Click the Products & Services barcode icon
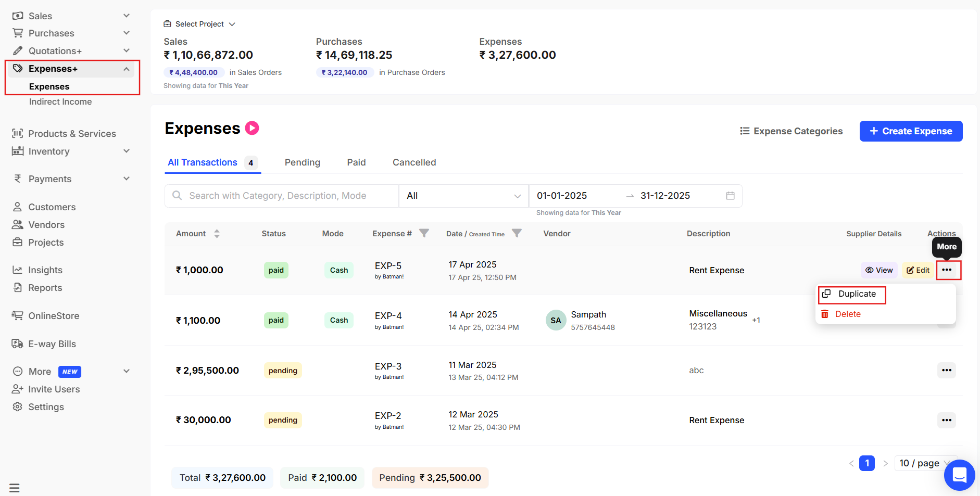 tap(18, 133)
